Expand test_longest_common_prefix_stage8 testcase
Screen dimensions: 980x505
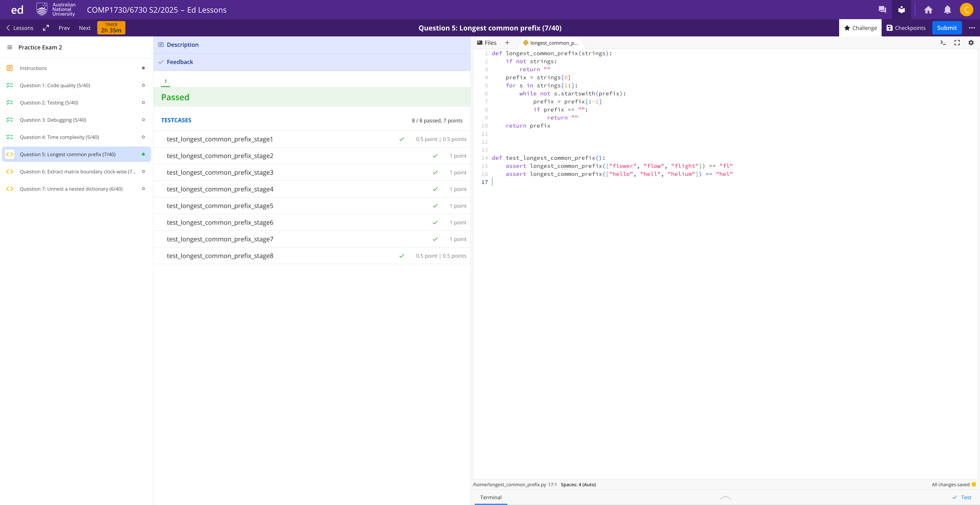312,256
